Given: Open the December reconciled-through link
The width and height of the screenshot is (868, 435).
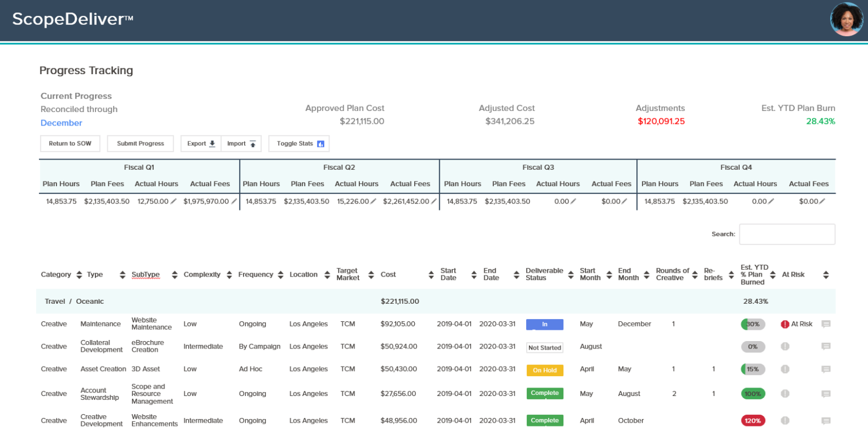Looking at the screenshot, I should click(x=61, y=123).
